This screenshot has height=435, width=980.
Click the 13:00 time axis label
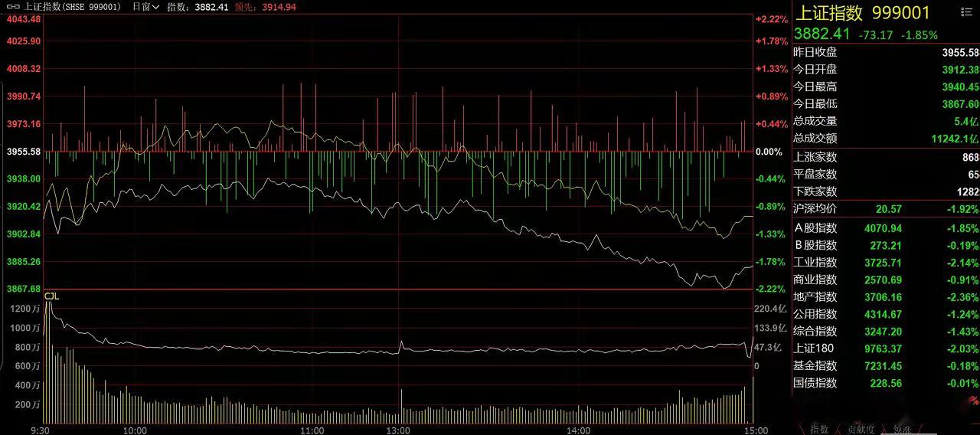[400, 430]
